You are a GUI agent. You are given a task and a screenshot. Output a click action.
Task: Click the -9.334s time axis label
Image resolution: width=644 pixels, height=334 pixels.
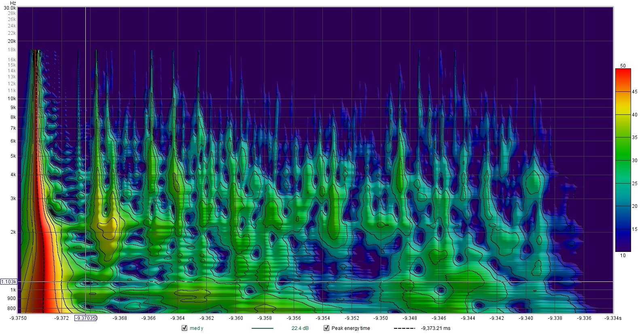(613, 318)
